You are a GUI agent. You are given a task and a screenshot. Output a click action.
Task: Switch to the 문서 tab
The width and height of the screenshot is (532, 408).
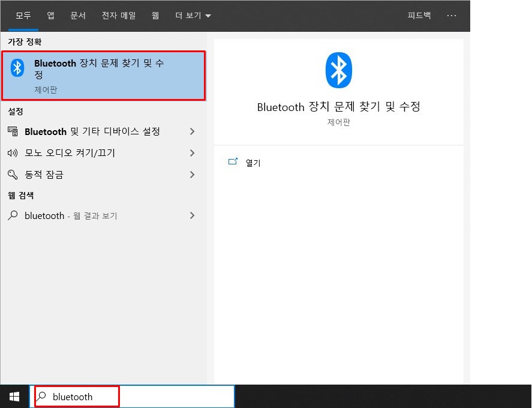click(78, 16)
